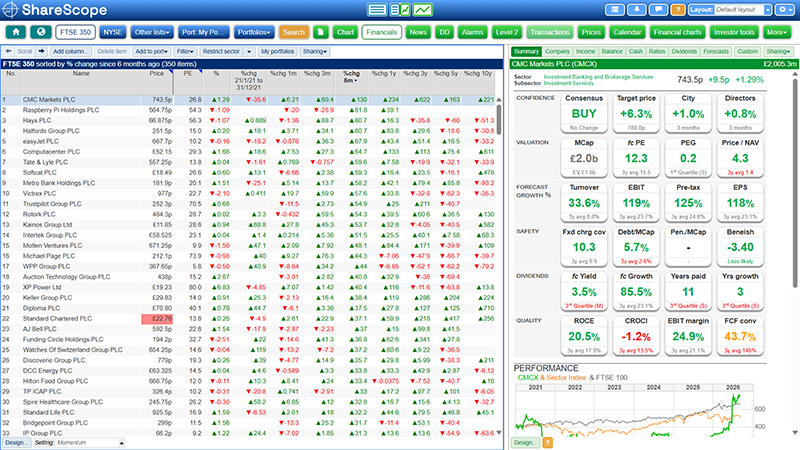This screenshot has height=450, width=800.
Task: Open Investor tools
Action: tap(734, 32)
